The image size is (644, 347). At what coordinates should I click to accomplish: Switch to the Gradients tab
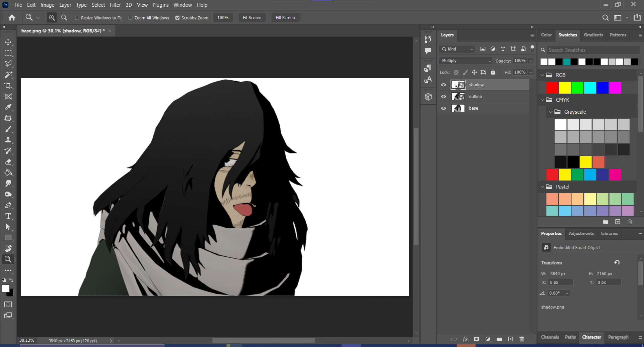(593, 35)
